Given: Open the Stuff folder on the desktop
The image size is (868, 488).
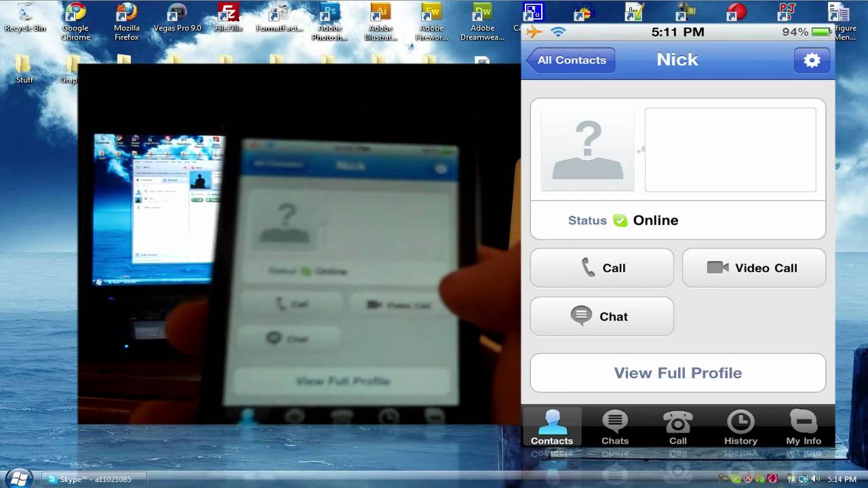Looking at the screenshot, I should pos(24,70).
